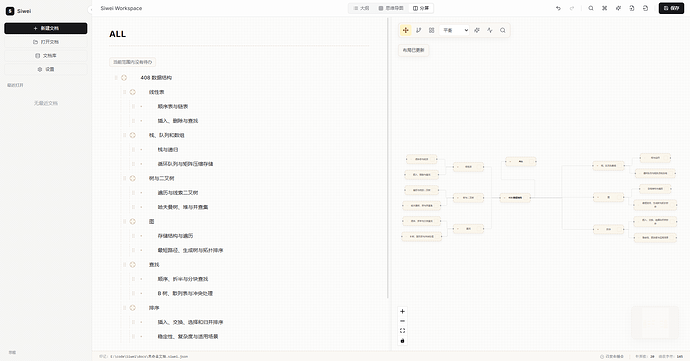
Task: Click the 新建文档 button
Action: 46,28
